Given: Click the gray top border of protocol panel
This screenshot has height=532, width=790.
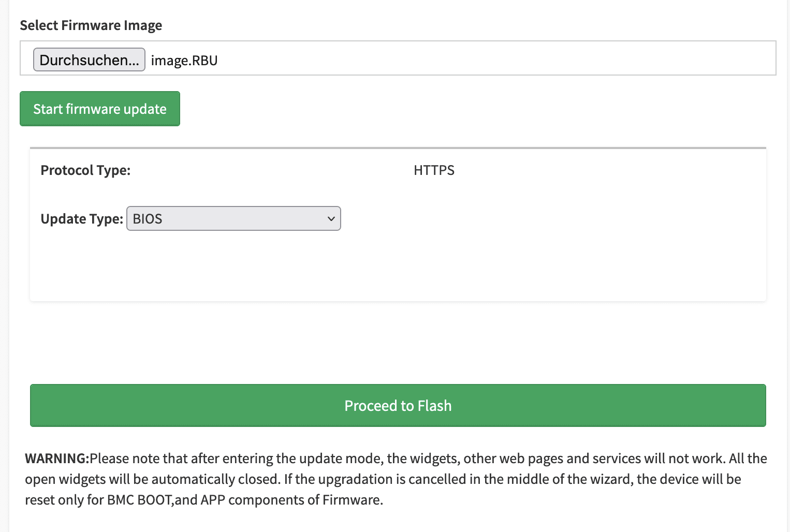Looking at the screenshot, I should coord(398,149).
